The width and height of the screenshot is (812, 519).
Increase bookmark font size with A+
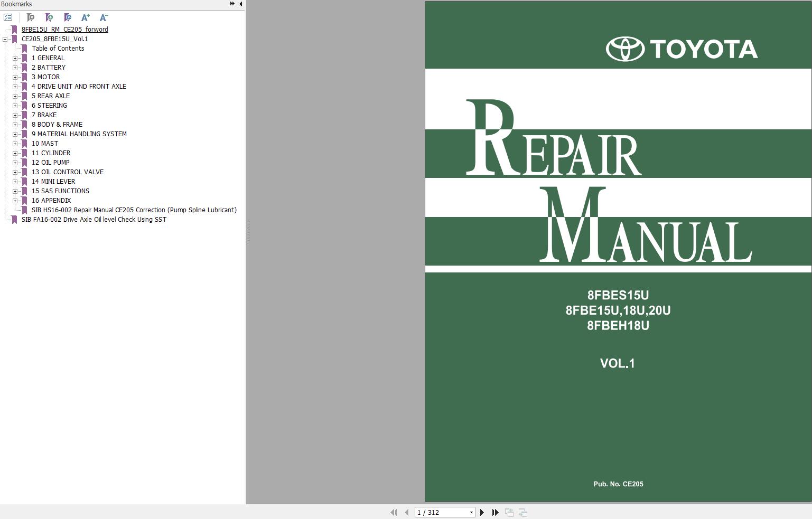tap(86, 17)
